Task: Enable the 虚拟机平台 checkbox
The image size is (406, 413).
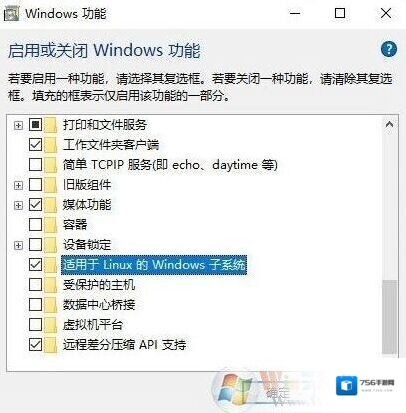Action: pos(35,325)
